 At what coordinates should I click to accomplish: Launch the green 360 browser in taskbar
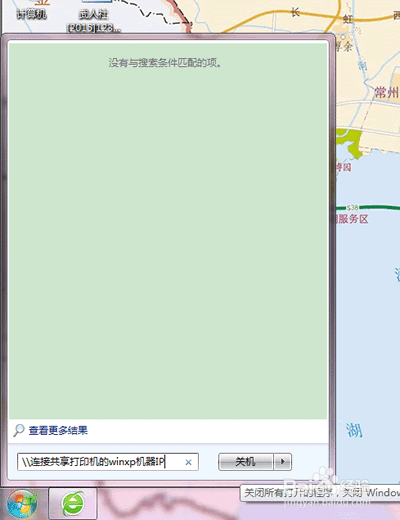(73, 504)
